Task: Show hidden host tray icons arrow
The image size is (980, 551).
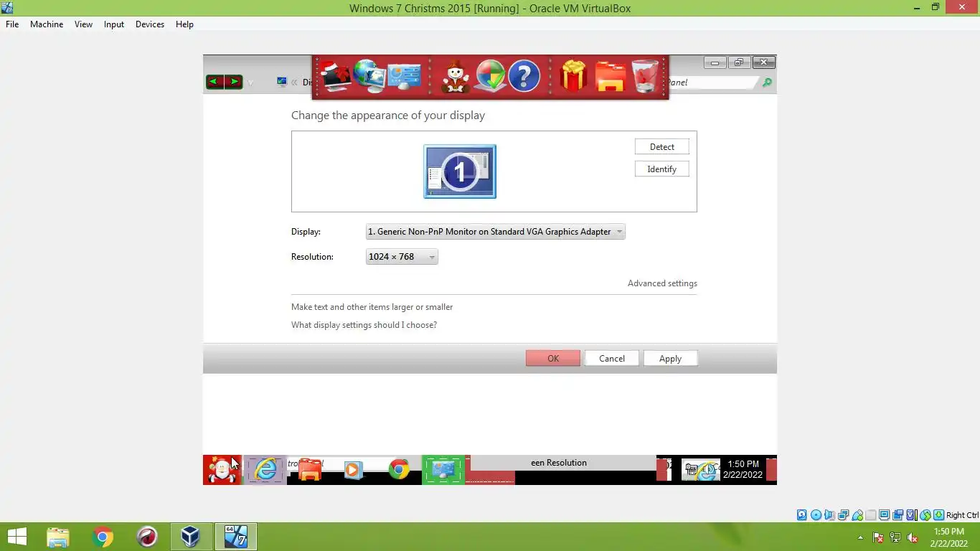Action: pyautogui.click(x=860, y=537)
